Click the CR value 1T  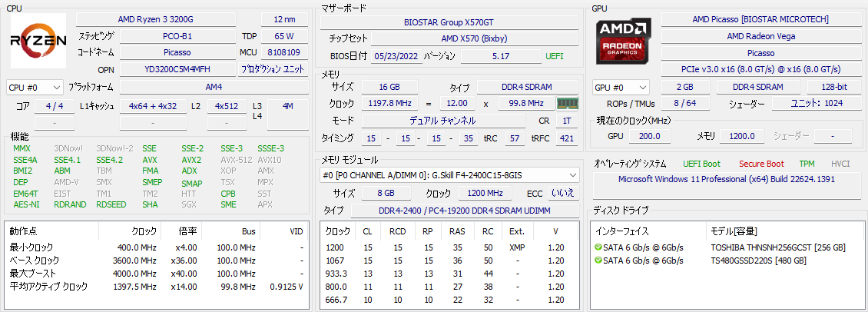coord(567,121)
